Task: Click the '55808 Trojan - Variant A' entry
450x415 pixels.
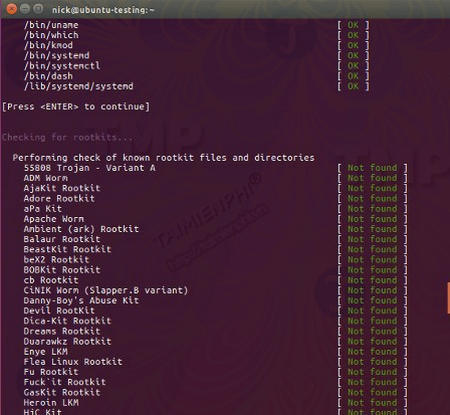Action: tap(89, 168)
